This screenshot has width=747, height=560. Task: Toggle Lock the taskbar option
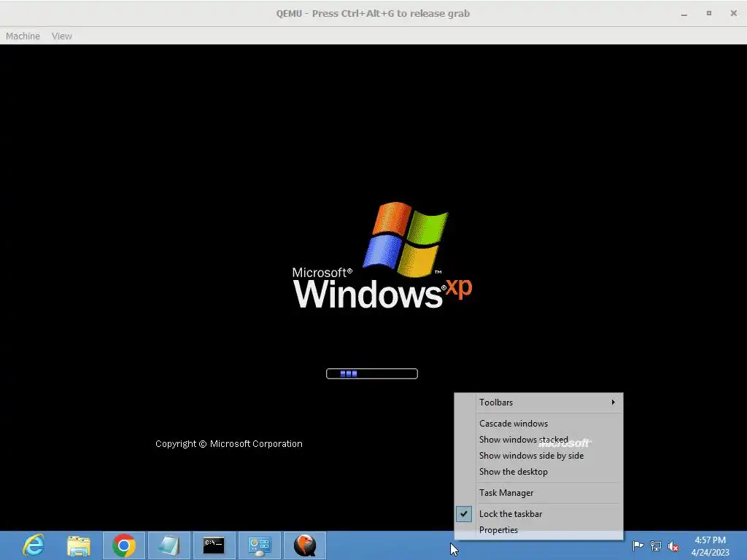pyautogui.click(x=539, y=514)
